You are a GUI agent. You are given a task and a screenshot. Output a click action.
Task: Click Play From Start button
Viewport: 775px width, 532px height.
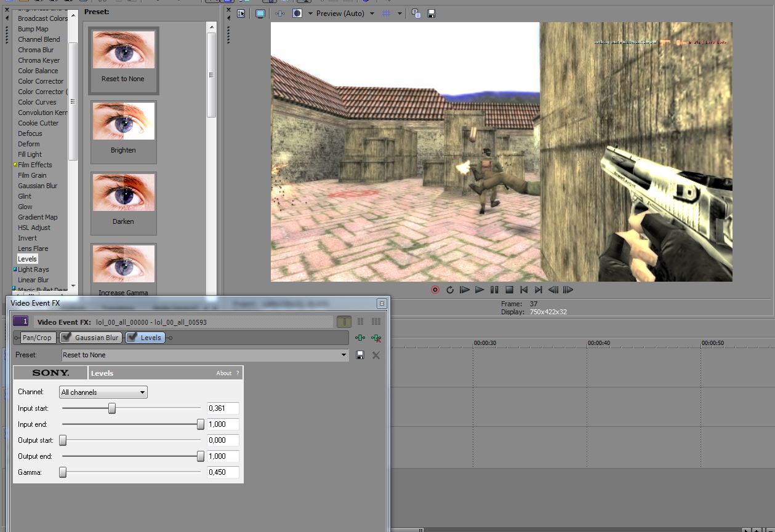pyautogui.click(x=465, y=290)
